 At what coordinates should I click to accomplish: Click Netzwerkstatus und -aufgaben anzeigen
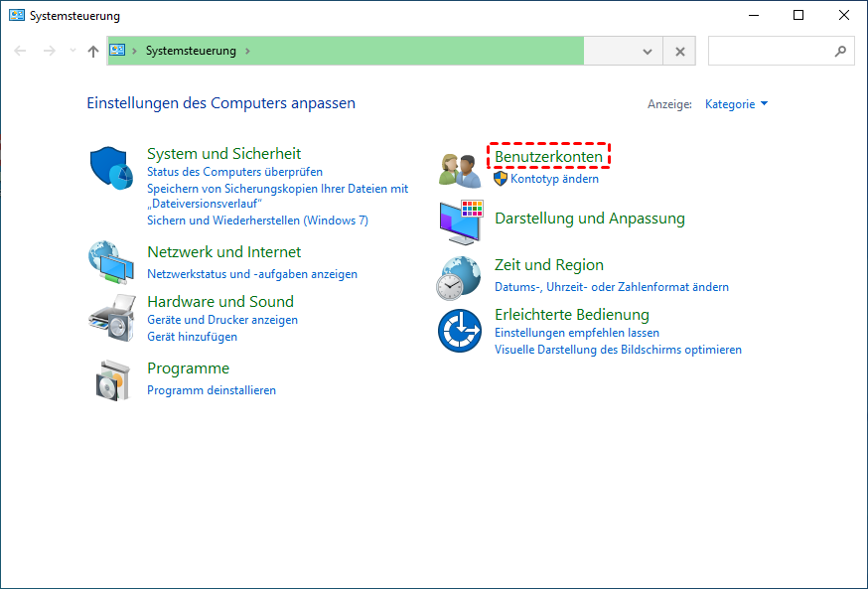(252, 274)
